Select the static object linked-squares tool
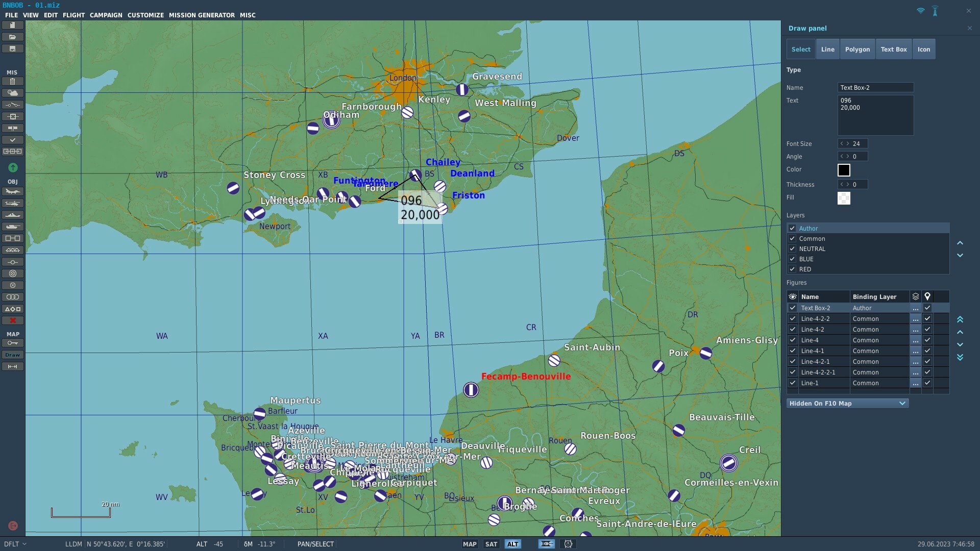 coord(13,239)
